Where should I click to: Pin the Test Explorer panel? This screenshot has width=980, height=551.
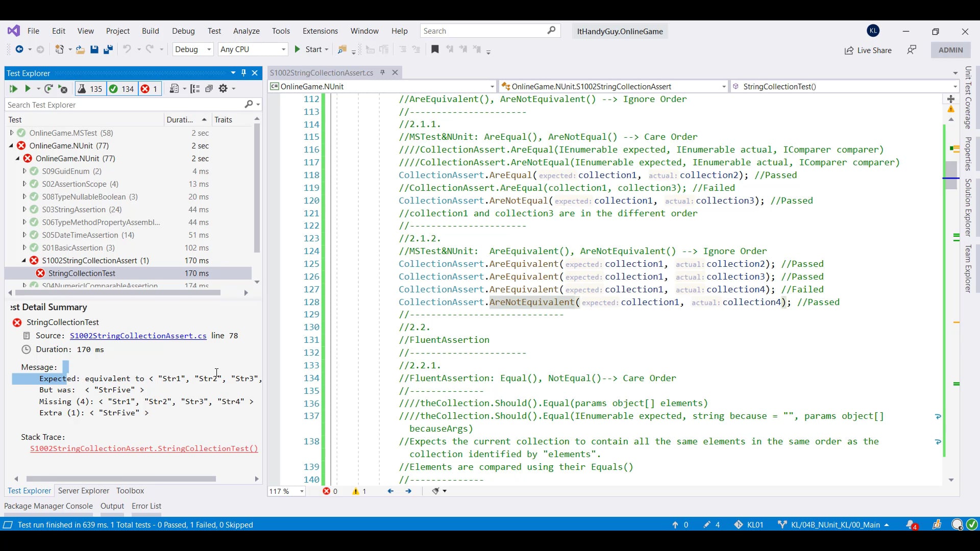244,73
